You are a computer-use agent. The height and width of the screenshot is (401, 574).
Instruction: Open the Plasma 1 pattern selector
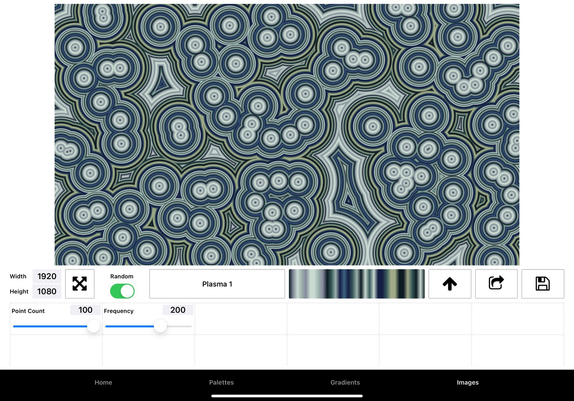coord(217,284)
